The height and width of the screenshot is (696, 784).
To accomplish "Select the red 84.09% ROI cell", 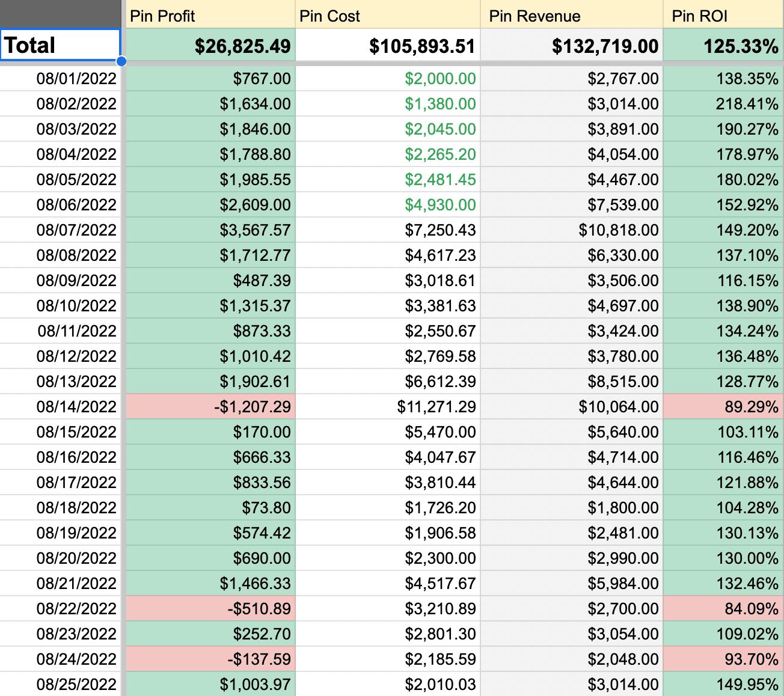I will [723, 609].
